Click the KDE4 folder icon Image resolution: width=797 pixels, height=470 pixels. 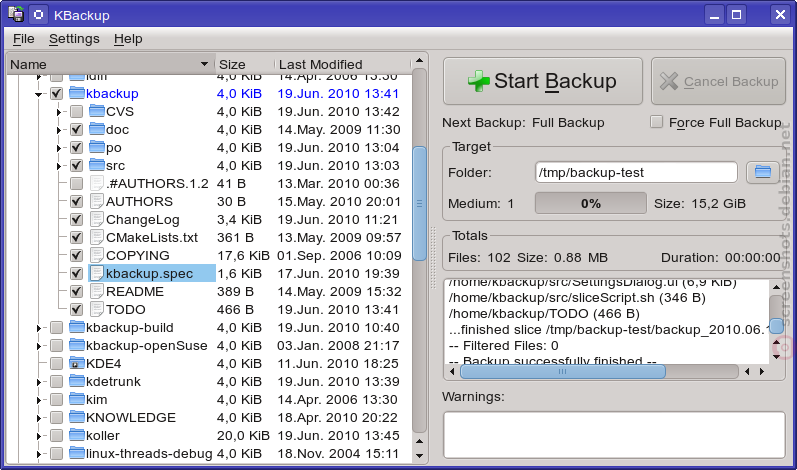77,363
